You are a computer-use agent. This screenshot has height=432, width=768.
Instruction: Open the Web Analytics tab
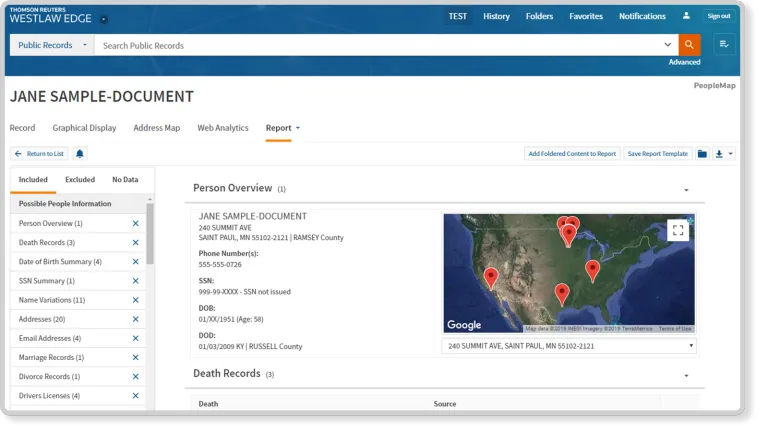[222, 128]
